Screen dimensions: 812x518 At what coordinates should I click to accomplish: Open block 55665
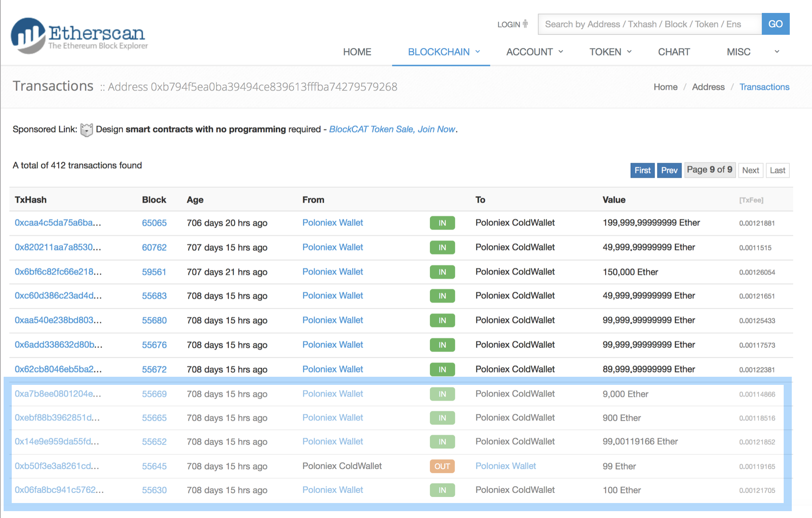tap(154, 418)
